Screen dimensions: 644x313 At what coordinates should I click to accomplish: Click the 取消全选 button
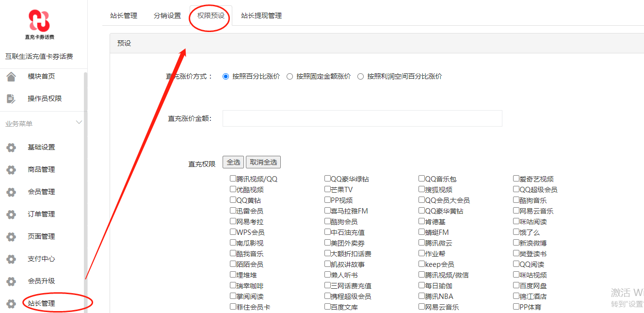[x=263, y=162]
